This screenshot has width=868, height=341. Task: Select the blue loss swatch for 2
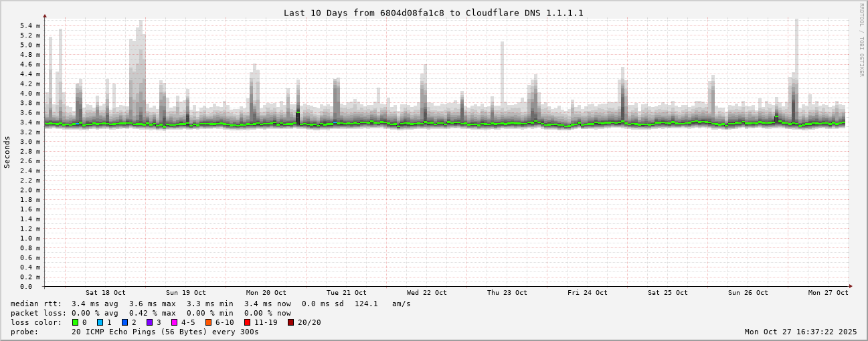tap(124, 322)
